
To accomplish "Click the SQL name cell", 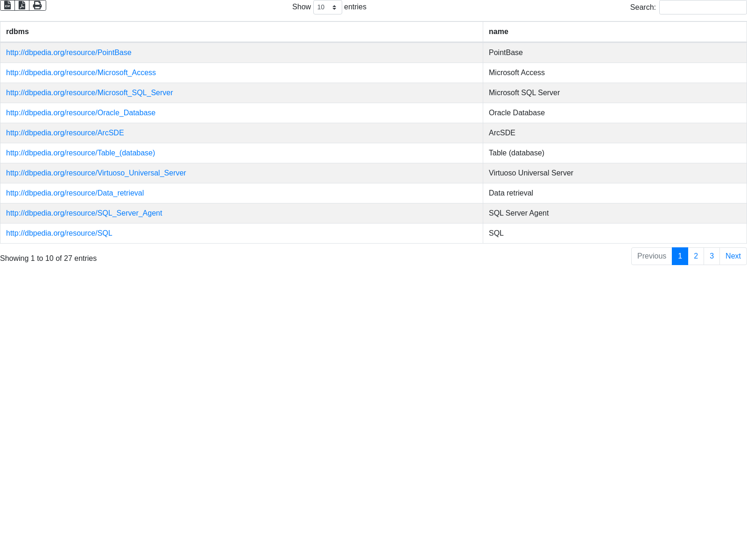I will (614, 233).
